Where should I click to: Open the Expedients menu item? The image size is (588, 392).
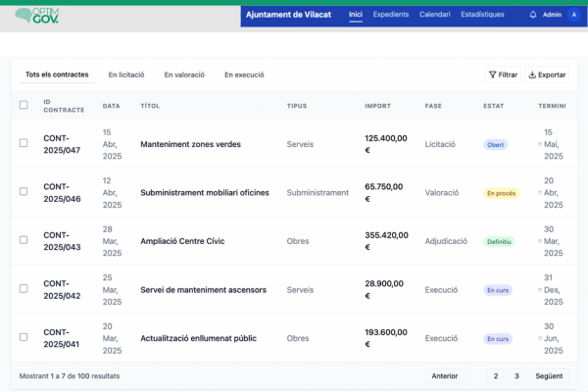click(391, 15)
